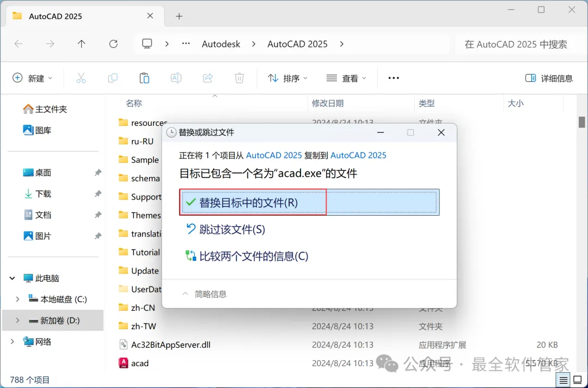The width and height of the screenshot is (588, 388).
Task: Close the replace or skip dialog
Action: 441,132
